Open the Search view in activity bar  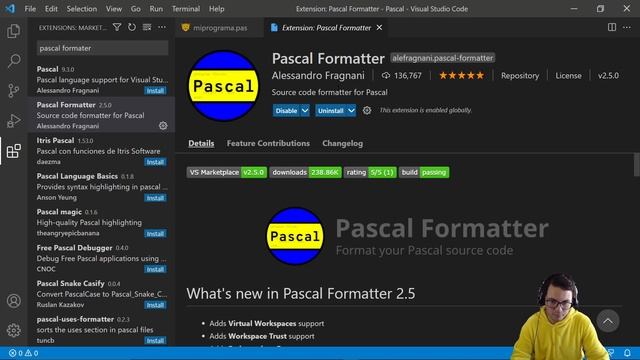13,61
